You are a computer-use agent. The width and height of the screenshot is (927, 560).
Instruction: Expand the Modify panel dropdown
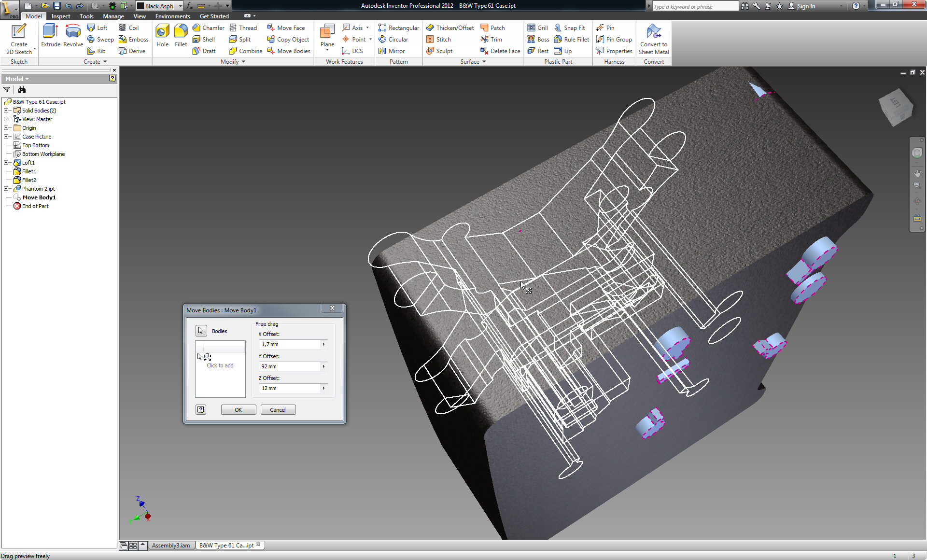(233, 62)
